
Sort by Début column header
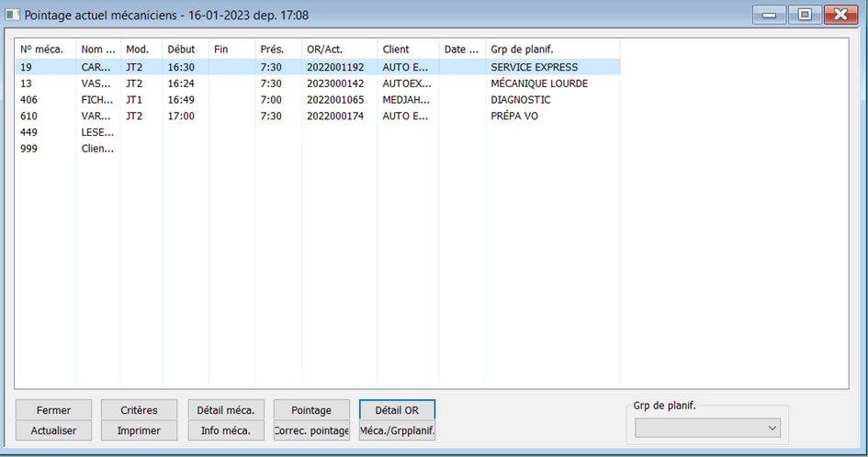pyautogui.click(x=186, y=50)
